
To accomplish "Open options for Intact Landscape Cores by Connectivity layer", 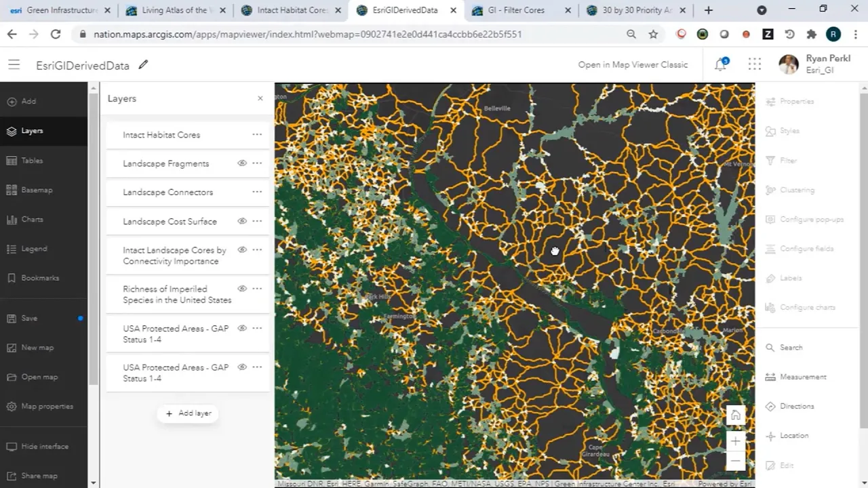I will [257, 250].
